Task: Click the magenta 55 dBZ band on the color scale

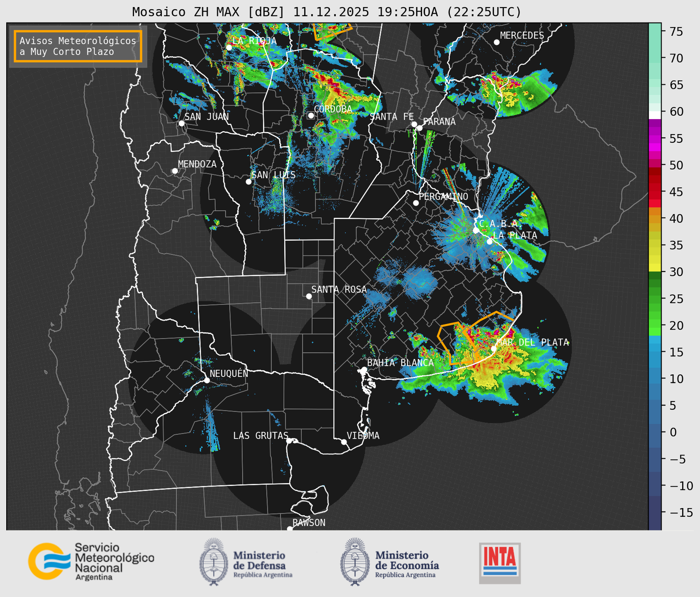Action: tap(655, 139)
